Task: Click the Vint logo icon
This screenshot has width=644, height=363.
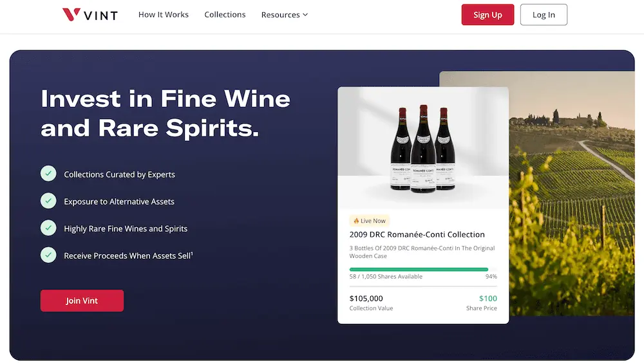Action: click(x=71, y=15)
